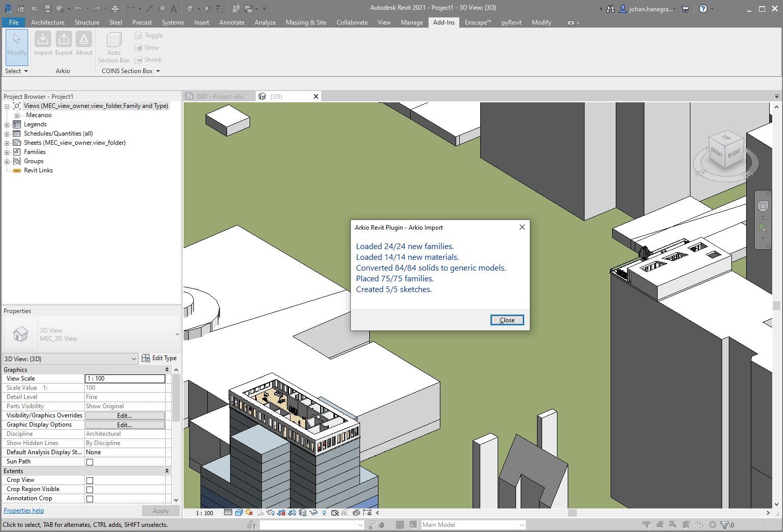Viewport: 783px width, 532px height.
Task: Switch to the 000 - Project info view tab
Action: [220, 97]
